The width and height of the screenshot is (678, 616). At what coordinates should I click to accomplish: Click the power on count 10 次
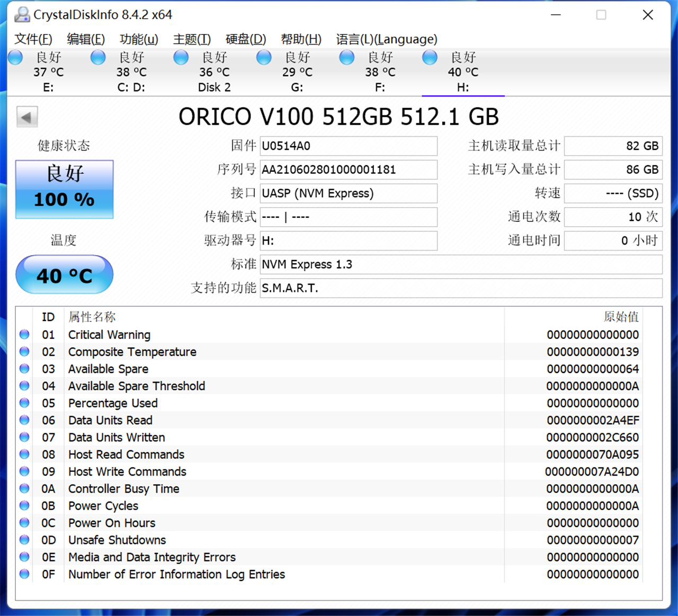[x=613, y=217]
